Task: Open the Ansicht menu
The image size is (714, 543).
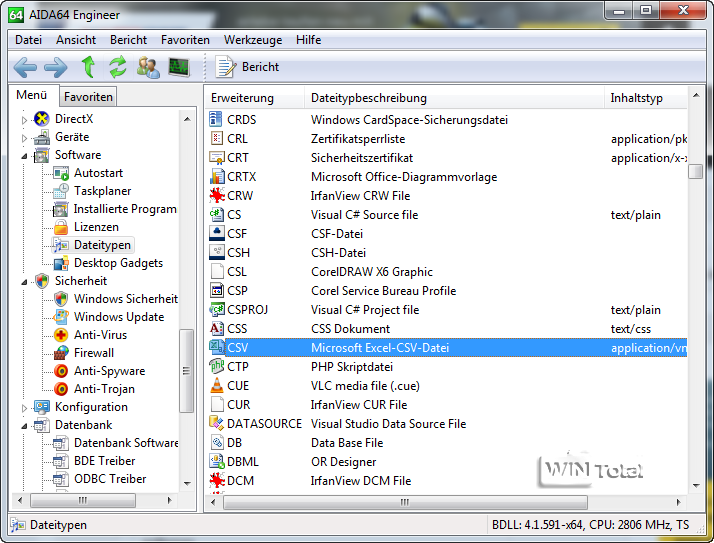Action: coord(76,40)
